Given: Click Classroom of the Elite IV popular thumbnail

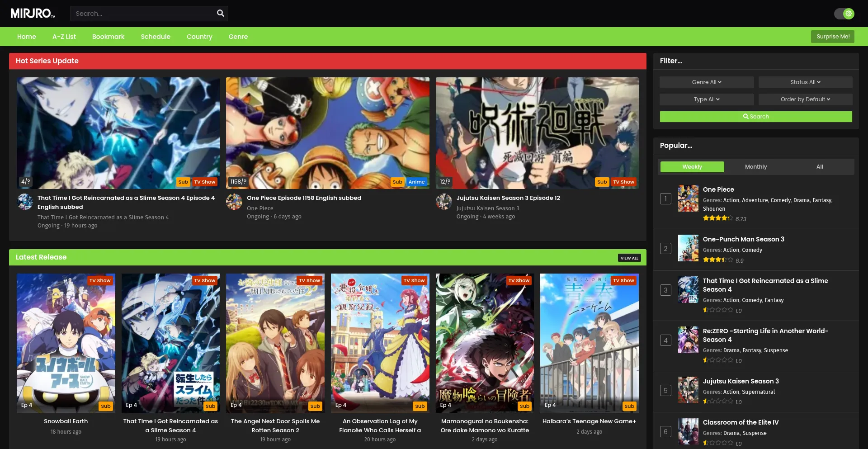Looking at the screenshot, I should click(688, 431).
